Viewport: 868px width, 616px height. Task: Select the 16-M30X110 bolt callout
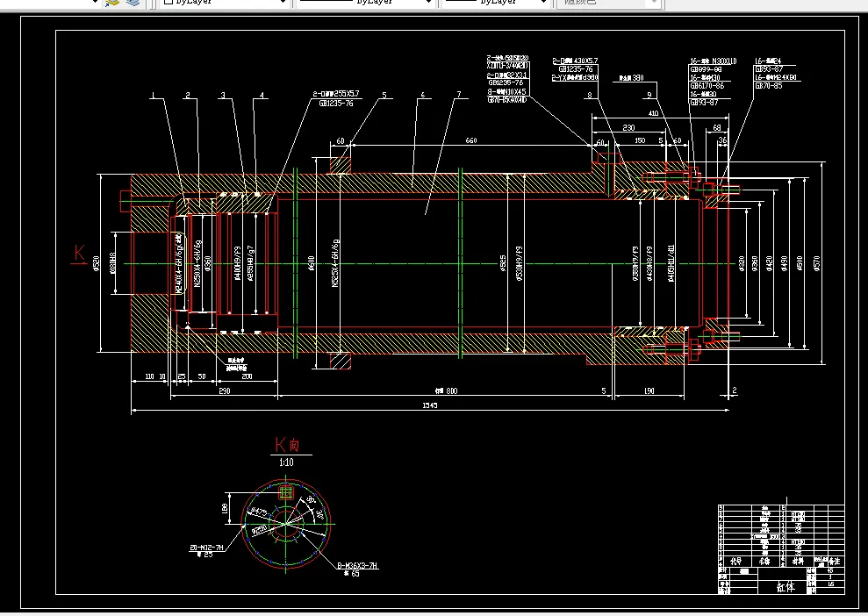click(x=713, y=61)
